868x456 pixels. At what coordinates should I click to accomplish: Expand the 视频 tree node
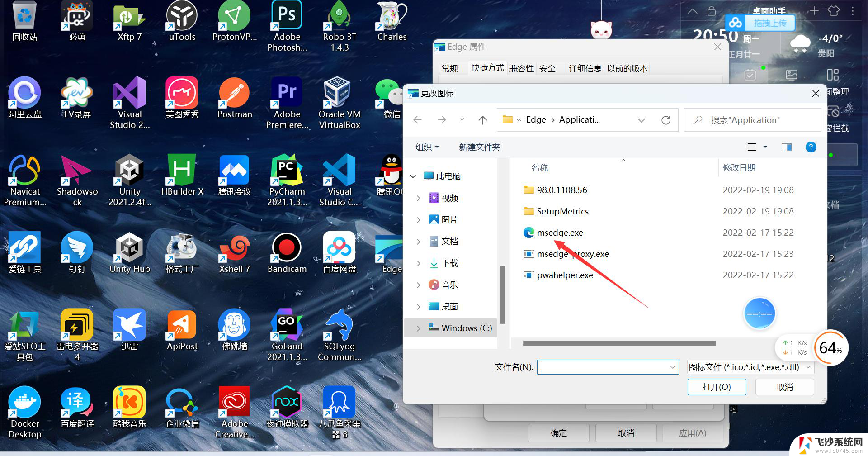[x=418, y=198]
